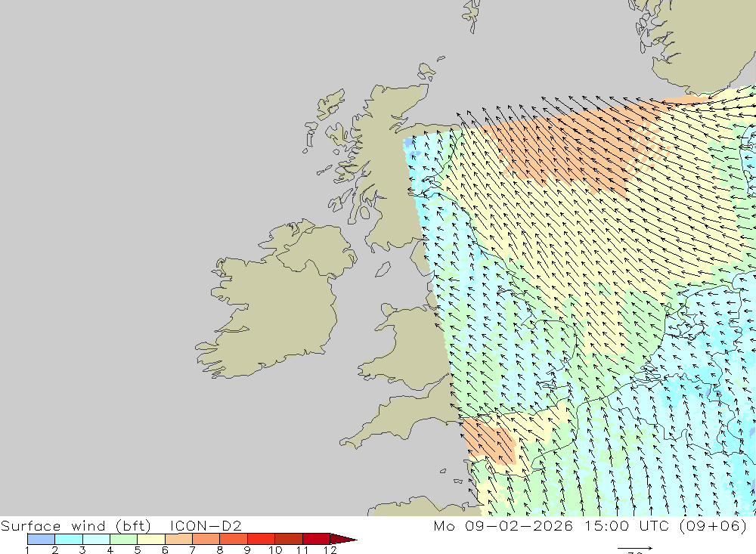Pick the light green 4–5 bft legend swatch

click(123, 539)
